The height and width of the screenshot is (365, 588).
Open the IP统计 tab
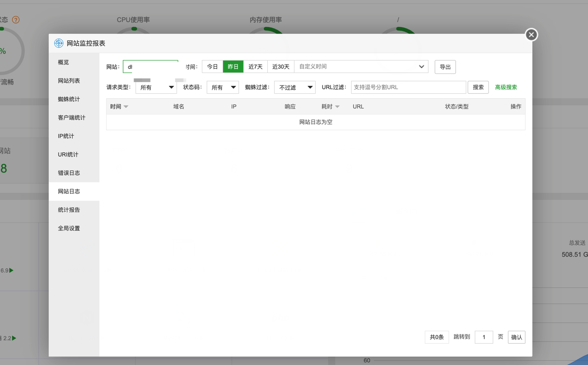point(74,136)
